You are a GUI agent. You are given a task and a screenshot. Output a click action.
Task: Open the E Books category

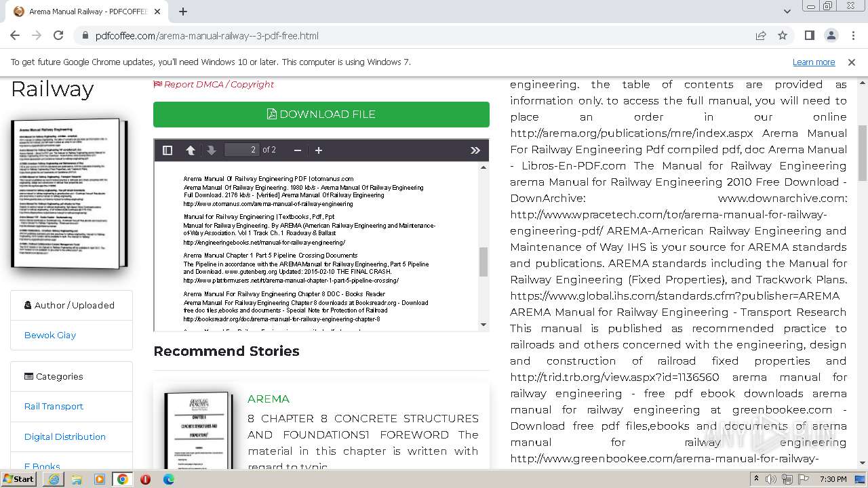click(42, 466)
